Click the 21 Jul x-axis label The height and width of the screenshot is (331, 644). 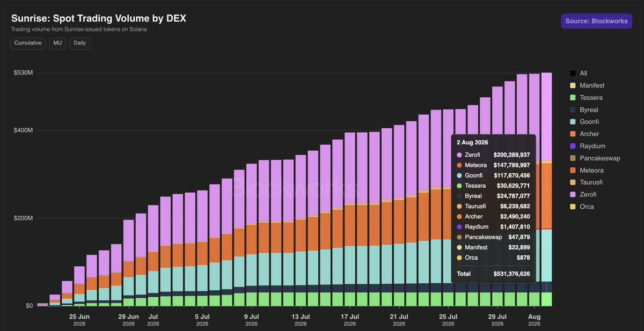[x=399, y=320]
